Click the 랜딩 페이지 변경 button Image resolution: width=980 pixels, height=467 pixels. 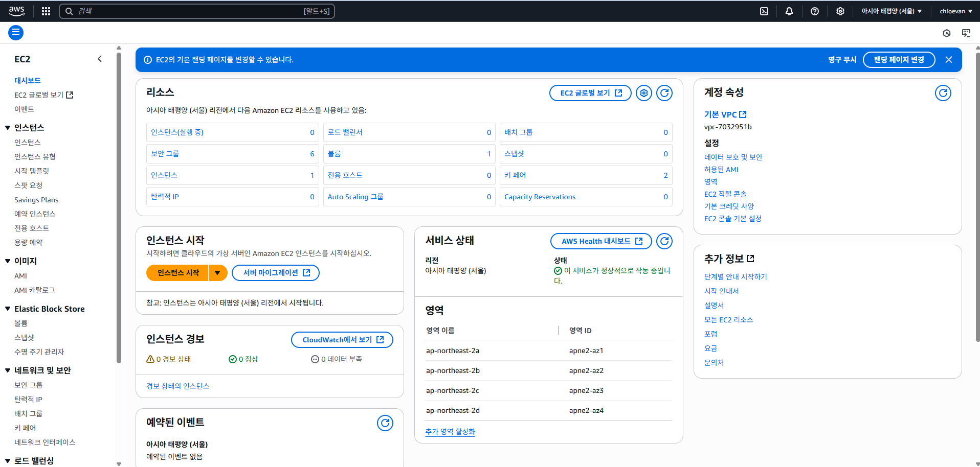tap(899, 60)
